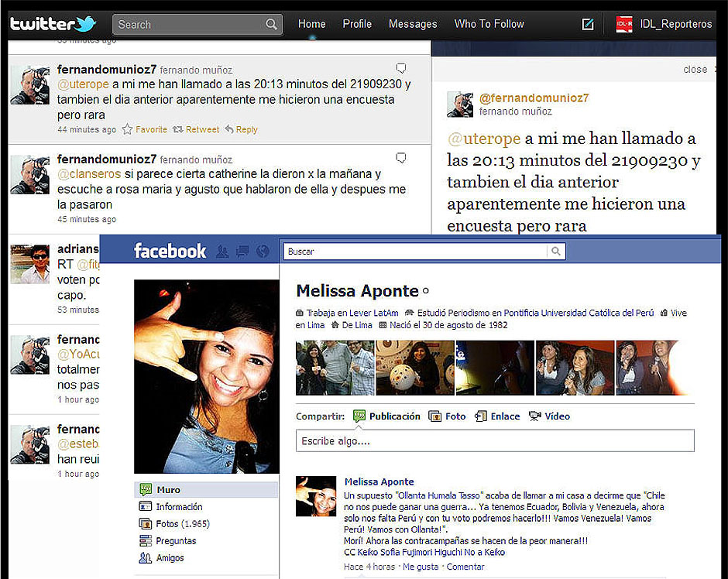Click the Retweet arrows icon on @uterope tweet

click(177, 129)
